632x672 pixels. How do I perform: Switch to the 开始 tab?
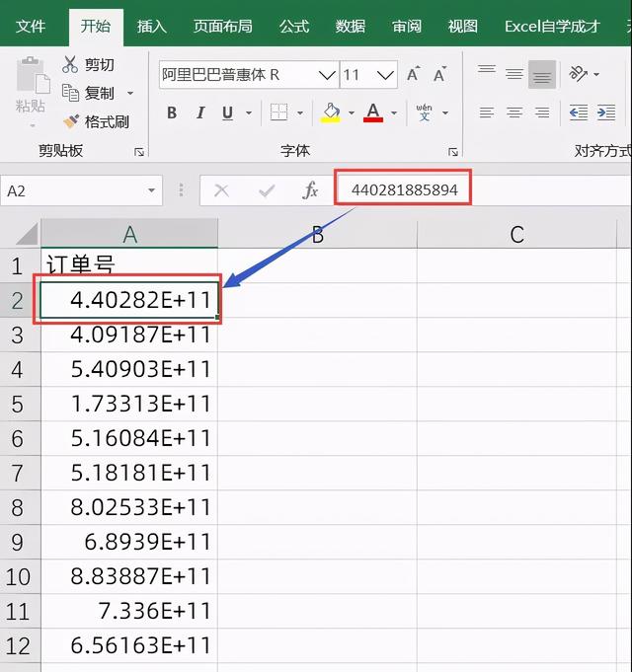point(96,26)
